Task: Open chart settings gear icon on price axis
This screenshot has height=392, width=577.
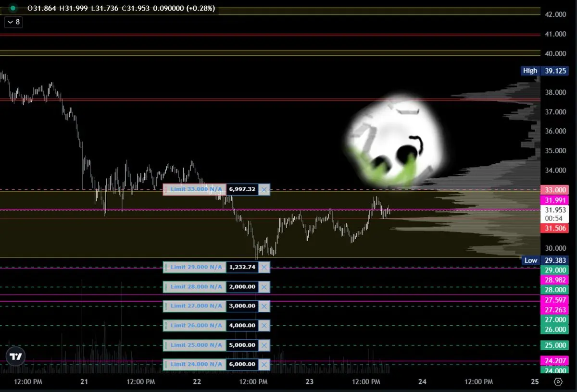Action: point(558,382)
